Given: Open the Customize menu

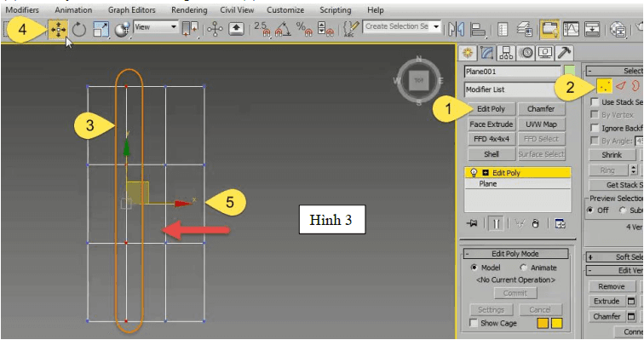Looking at the screenshot, I should pos(285,10).
